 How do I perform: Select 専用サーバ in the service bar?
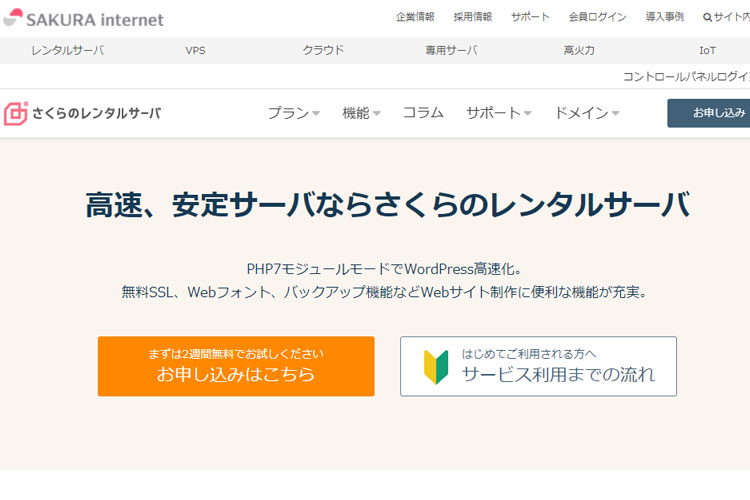[x=451, y=50]
